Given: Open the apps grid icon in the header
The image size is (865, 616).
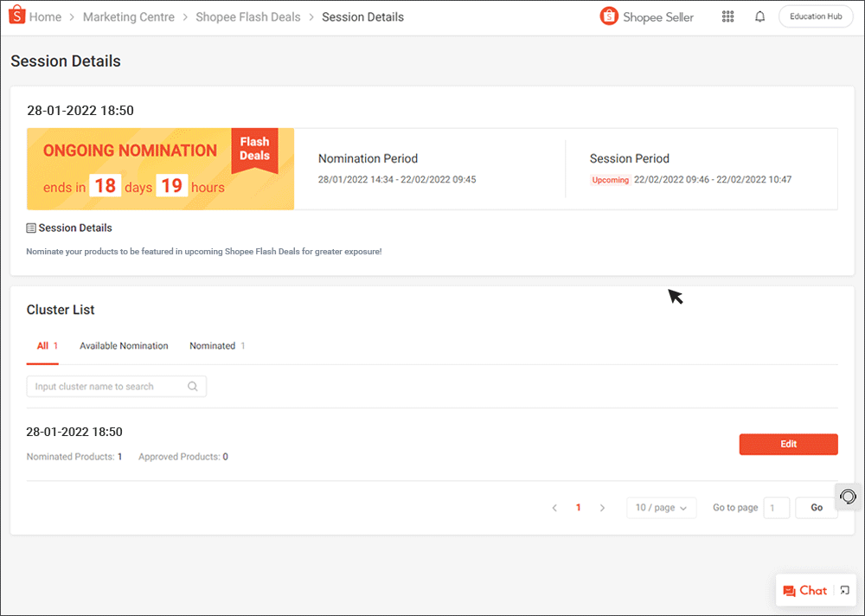Looking at the screenshot, I should coord(727,16).
